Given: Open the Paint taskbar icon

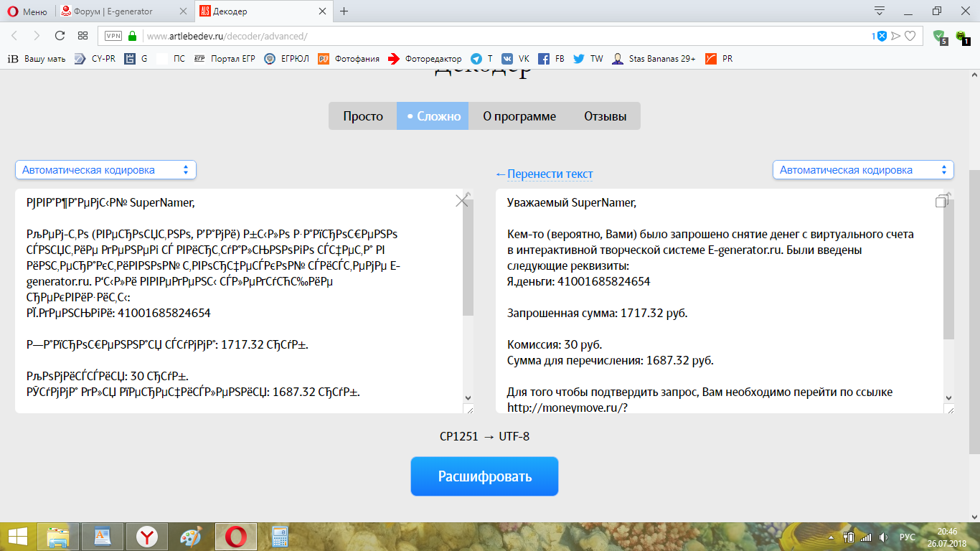Looking at the screenshot, I should point(191,537).
